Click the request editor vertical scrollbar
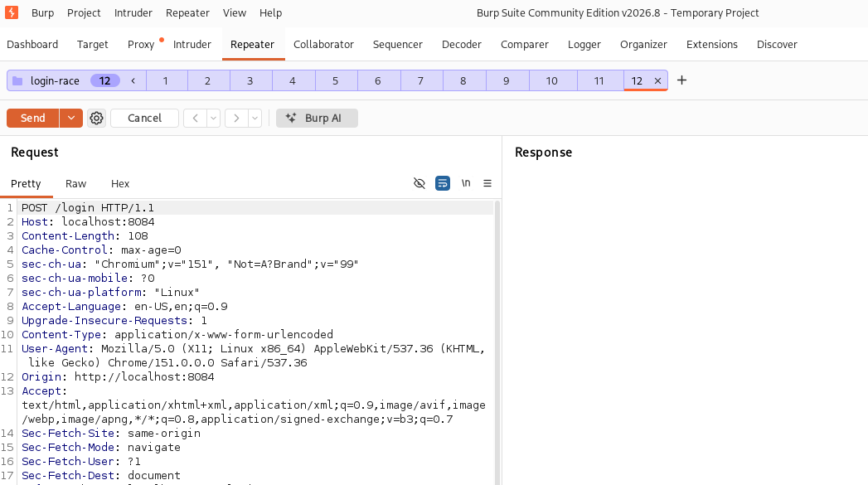 (x=497, y=342)
